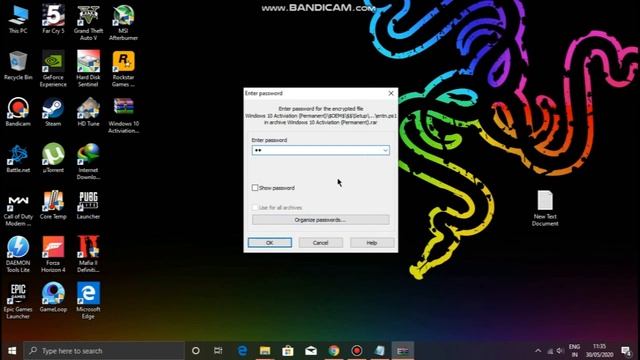Switch to WinRAR taskbar button

403,351
